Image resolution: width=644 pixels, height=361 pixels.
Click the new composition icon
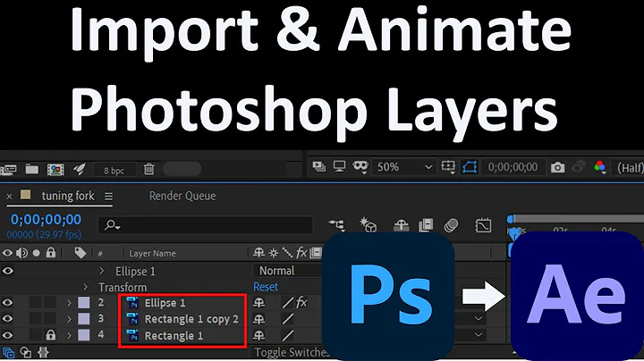click(x=55, y=170)
